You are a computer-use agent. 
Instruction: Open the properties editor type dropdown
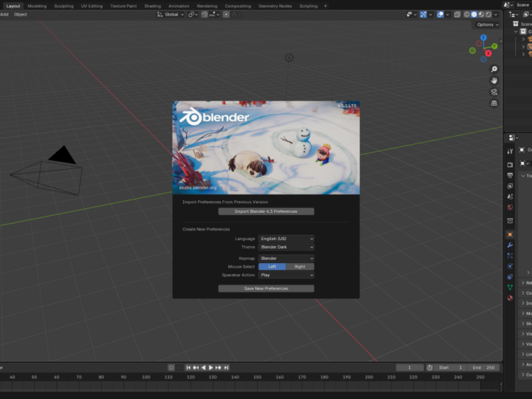point(513,137)
